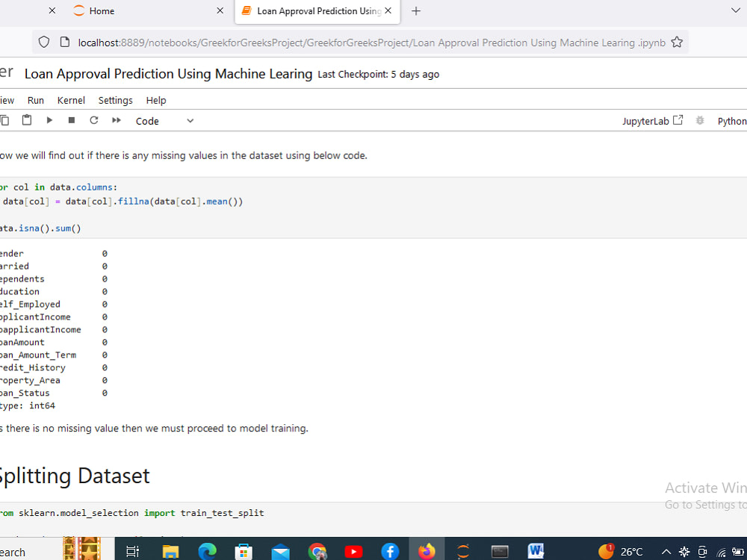The image size is (747, 560).
Task: Click missing values markdown description
Action: click(x=184, y=156)
